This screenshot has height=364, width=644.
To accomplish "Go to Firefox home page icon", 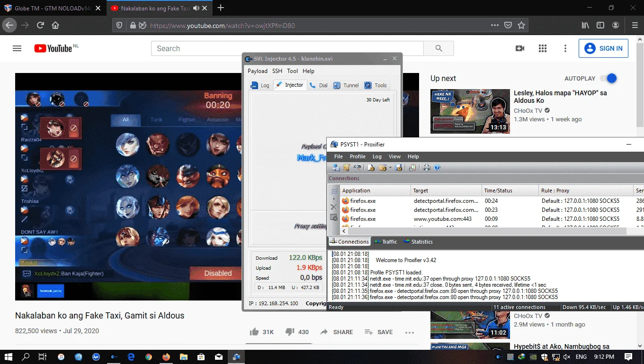I will 55,25.
